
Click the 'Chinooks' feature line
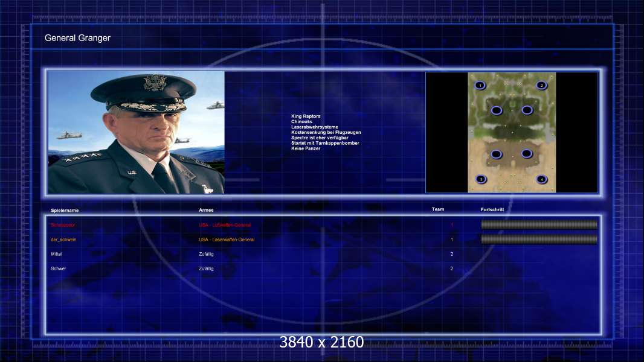coord(301,122)
